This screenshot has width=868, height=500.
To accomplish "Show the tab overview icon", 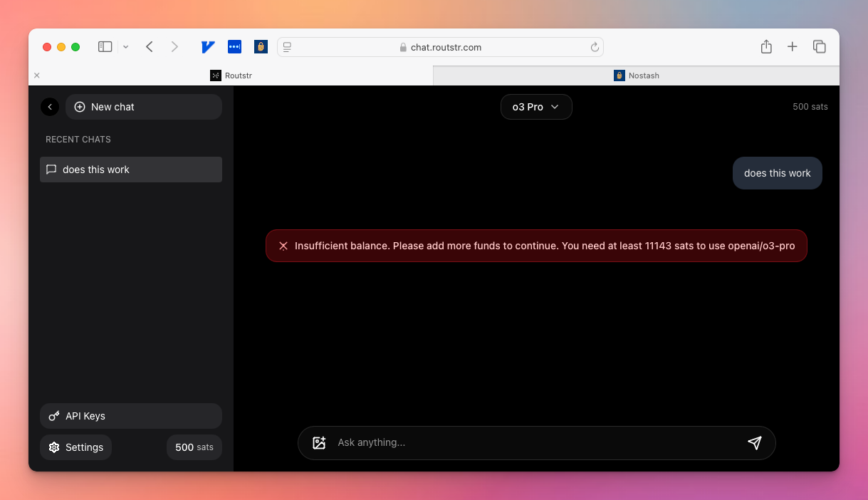I will pos(820,47).
